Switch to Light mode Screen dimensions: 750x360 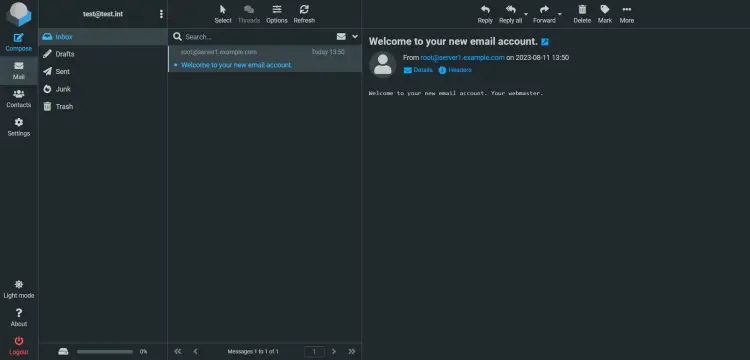point(19,289)
